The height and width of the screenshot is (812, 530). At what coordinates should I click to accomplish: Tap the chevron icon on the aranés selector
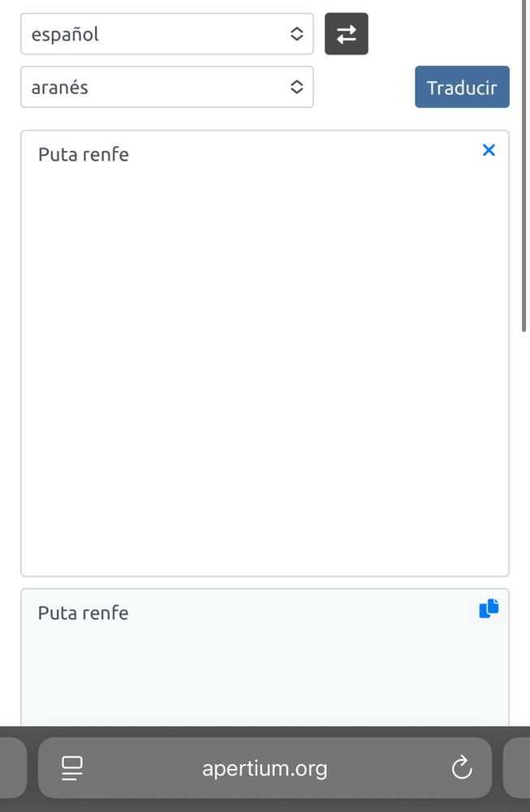[297, 87]
